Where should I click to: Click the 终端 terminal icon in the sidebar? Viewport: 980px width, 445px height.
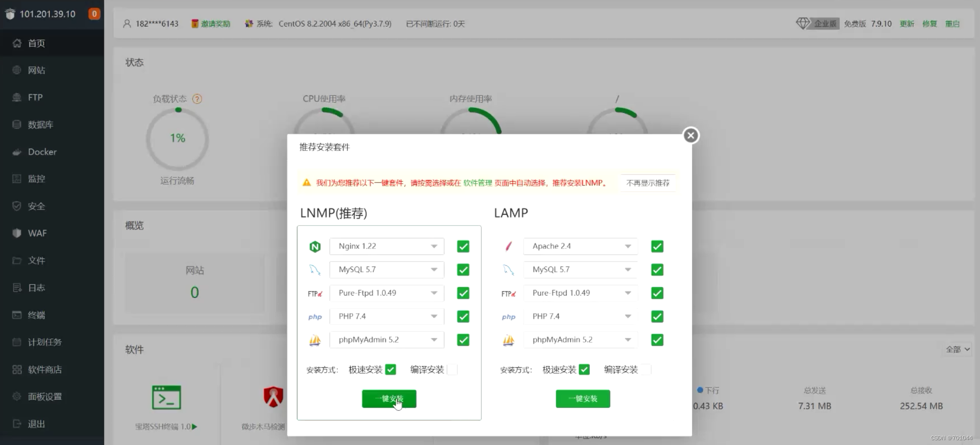[17, 315]
